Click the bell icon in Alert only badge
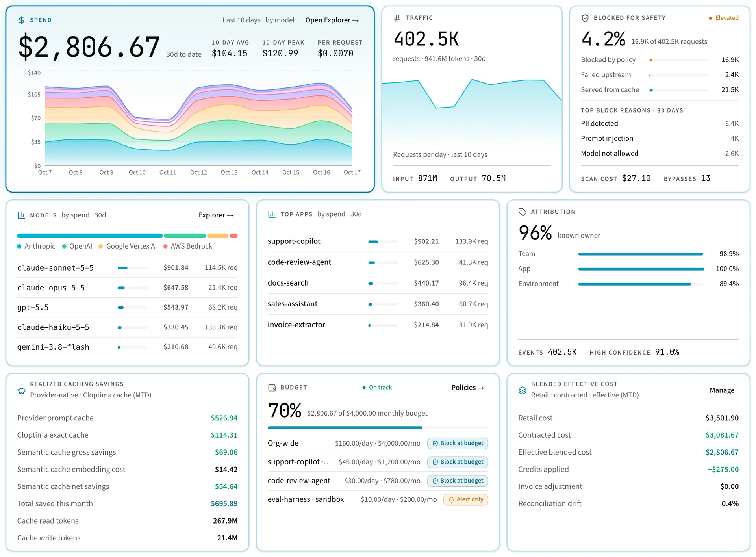The image size is (756, 557). pyautogui.click(x=451, y=499)
